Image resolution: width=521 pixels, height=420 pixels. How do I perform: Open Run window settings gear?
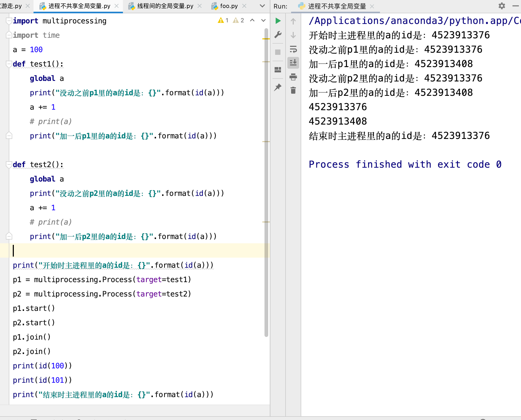502,6
